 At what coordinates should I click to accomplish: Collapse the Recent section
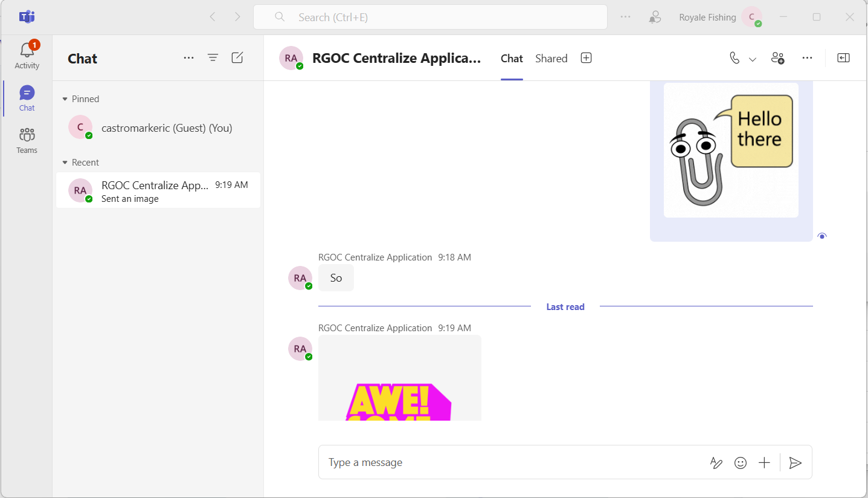tap(80, 163)
